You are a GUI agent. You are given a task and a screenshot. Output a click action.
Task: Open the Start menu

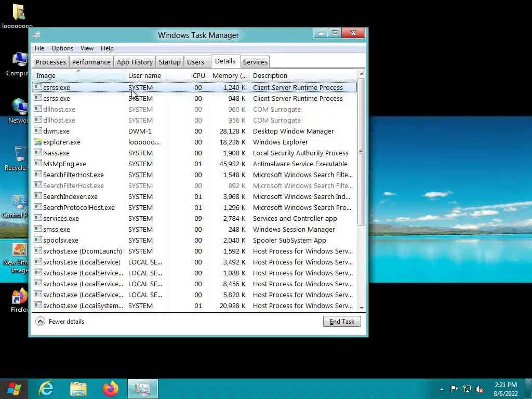[14, 389]
